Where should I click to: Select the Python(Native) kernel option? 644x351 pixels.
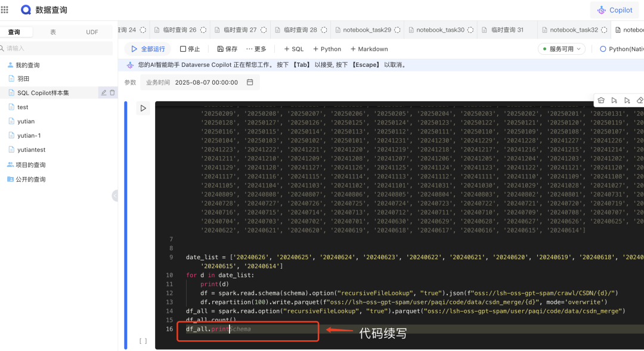coord(622,49)
